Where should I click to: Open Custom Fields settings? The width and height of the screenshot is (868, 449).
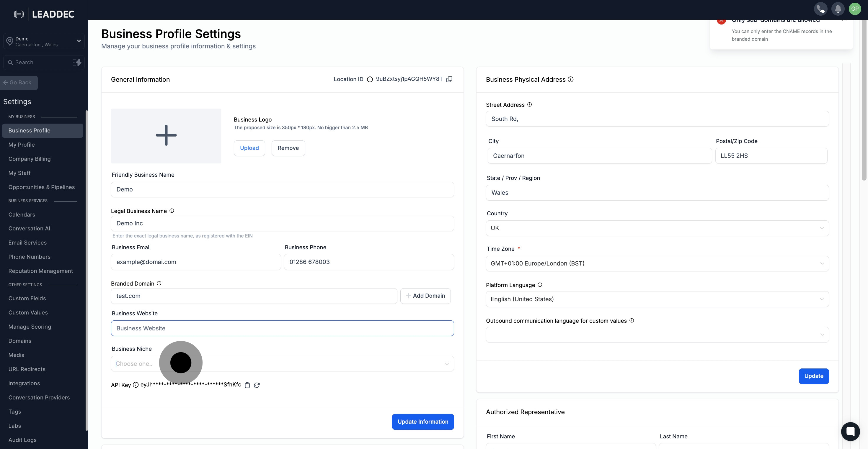[27, 298]
